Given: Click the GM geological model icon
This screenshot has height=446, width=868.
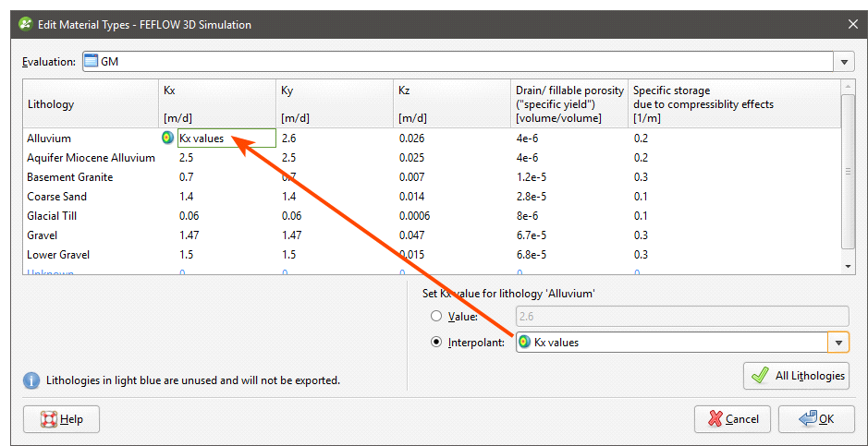Looking at the screenshot, I should click(91, 62).
